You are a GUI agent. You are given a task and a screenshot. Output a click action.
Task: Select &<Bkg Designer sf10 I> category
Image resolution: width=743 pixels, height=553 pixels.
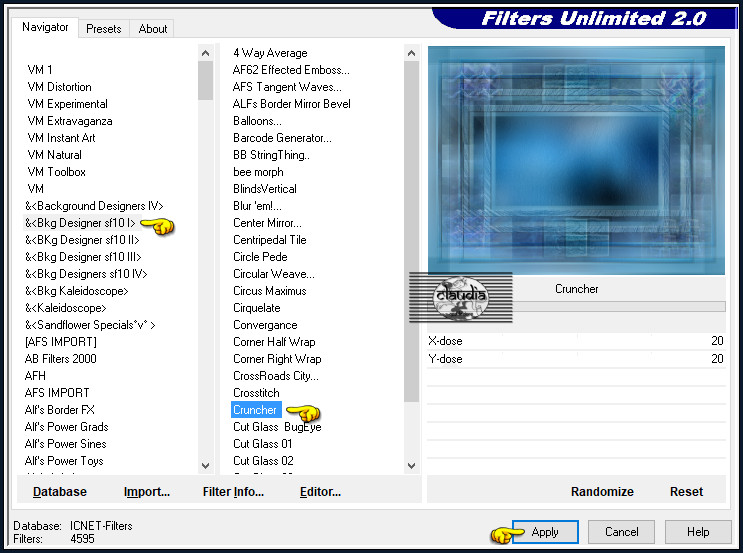(80, 223)
